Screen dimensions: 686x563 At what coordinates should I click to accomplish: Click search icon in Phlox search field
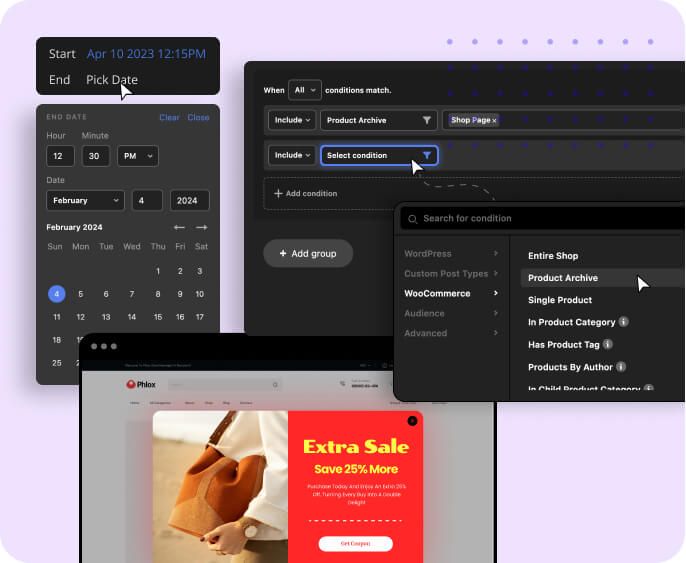pyautogui.click(x=275, y=385)
